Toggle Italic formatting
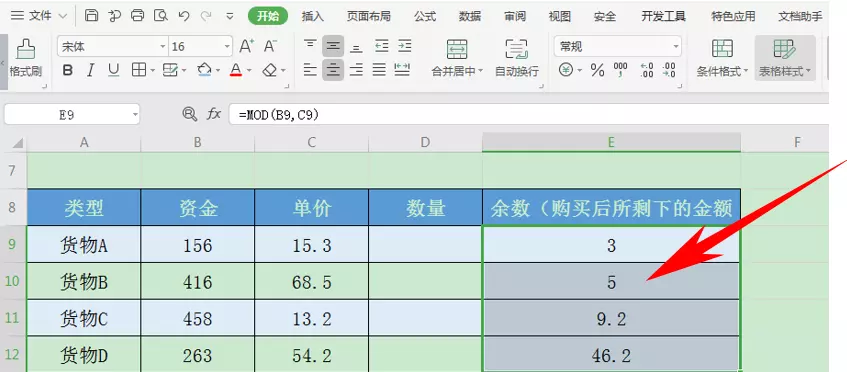The width and height of the screenshot is (847, 372). (90, 70)
